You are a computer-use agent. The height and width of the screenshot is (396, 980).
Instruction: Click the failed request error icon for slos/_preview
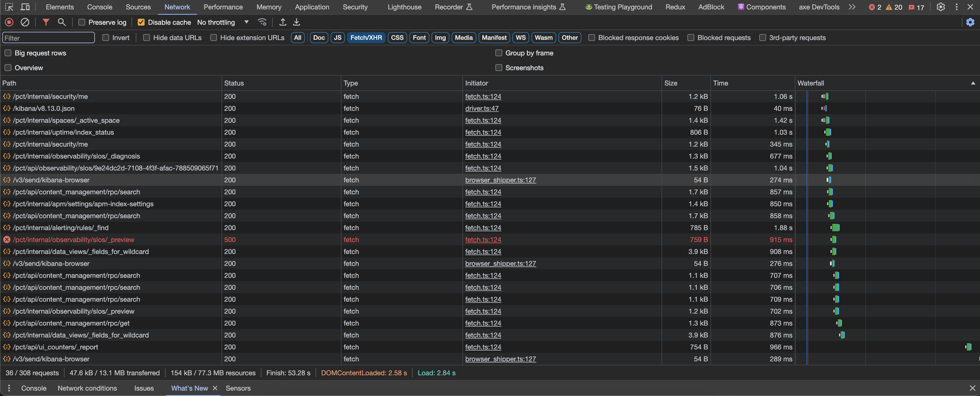[7, 240]
